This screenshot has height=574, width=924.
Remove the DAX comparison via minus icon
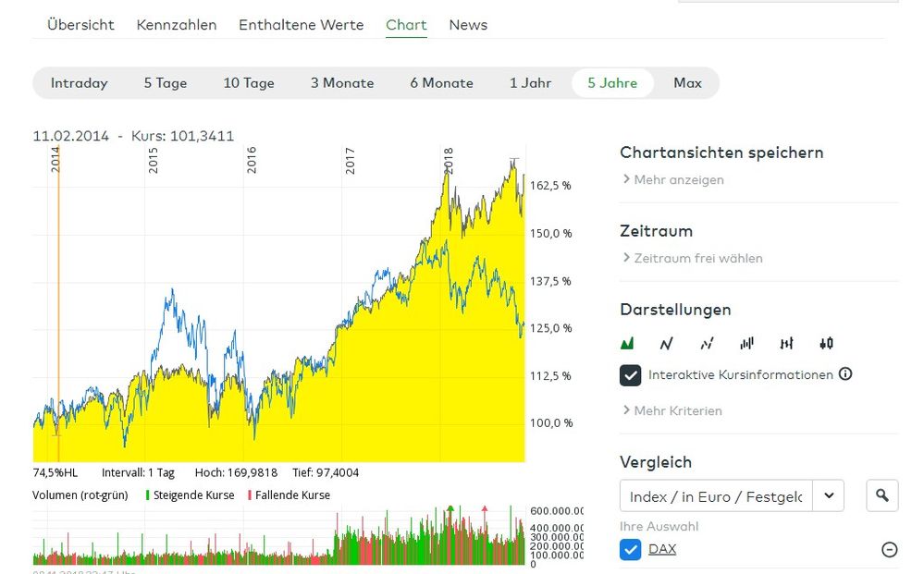tap(889, 549)
